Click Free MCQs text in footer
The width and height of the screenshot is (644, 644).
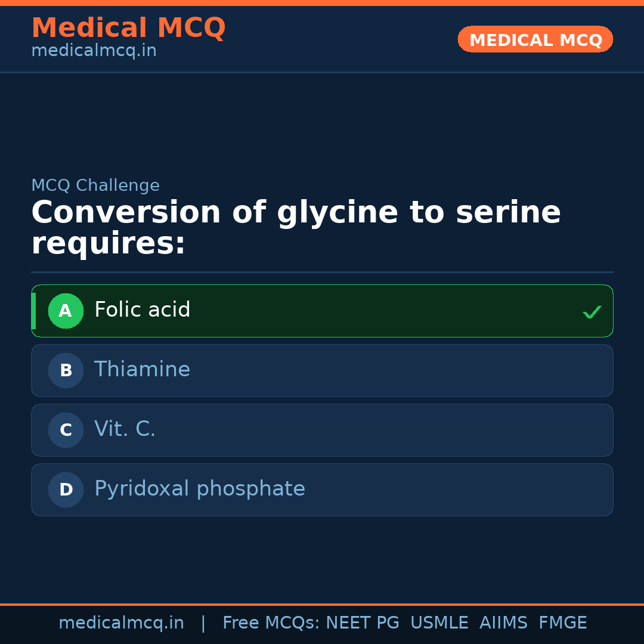271,623
